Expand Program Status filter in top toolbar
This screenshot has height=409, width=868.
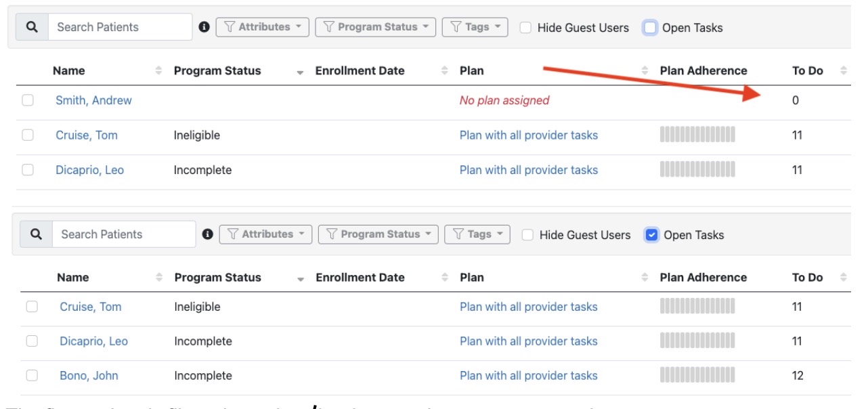click(376, 27)
